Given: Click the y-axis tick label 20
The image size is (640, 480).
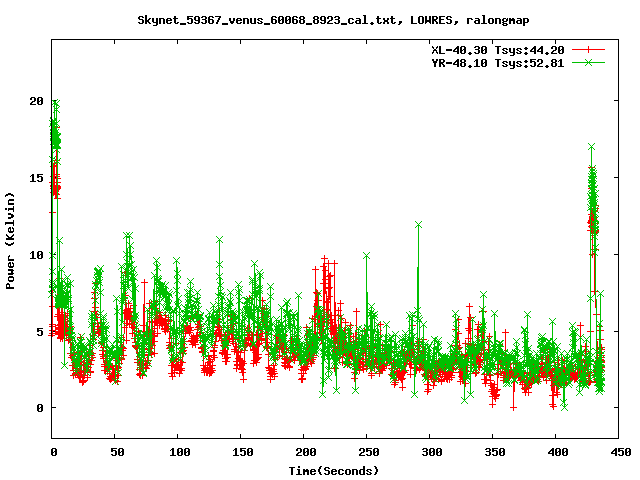Looking at the screenshot, I should [x=36, y=101].
